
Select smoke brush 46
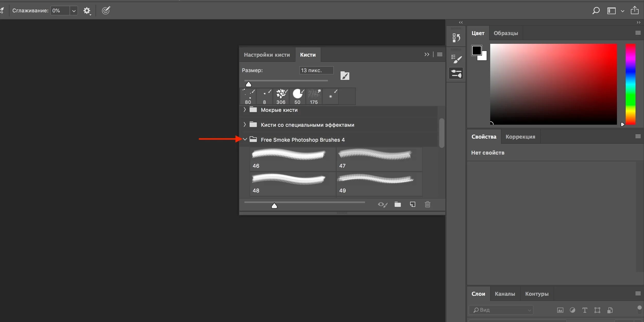(293, 159)
